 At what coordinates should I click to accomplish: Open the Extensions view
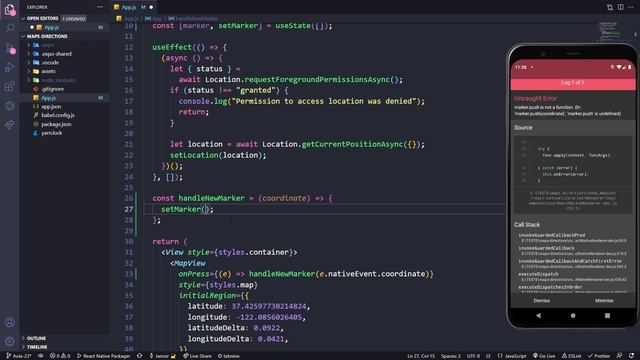click(x=10, y=87)
